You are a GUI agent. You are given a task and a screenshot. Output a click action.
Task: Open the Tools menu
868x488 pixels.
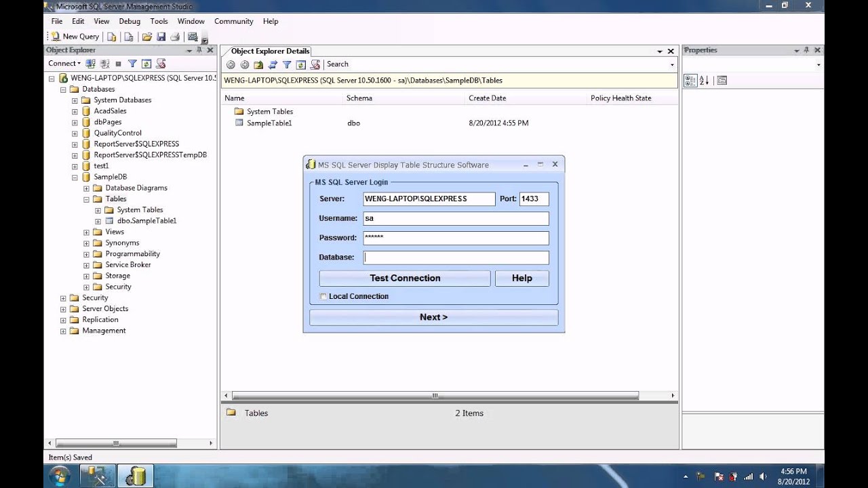click(159, 21)
